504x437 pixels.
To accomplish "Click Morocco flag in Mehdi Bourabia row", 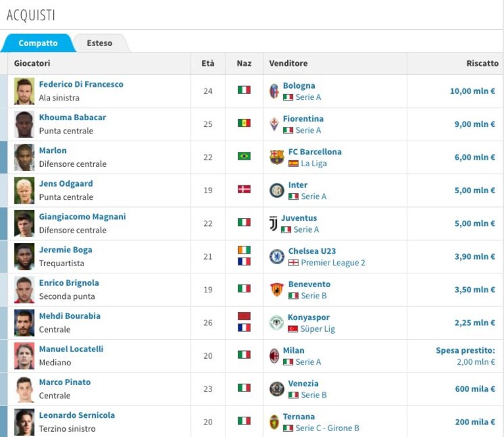I will 244,316.
